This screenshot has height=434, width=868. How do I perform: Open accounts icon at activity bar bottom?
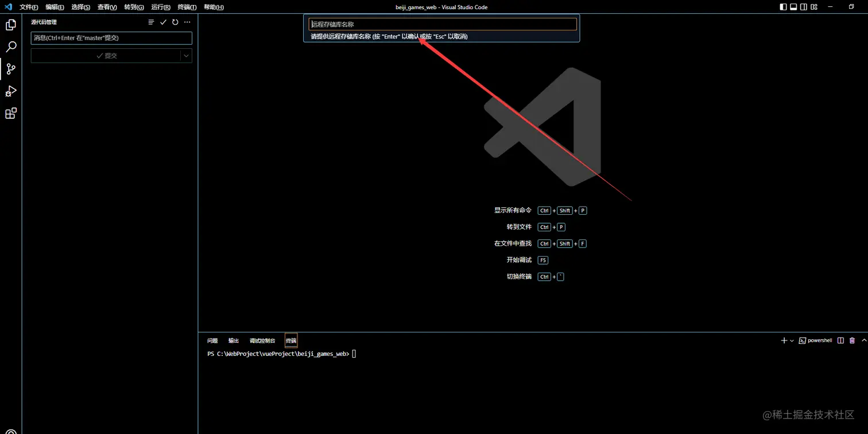(11, 431)
